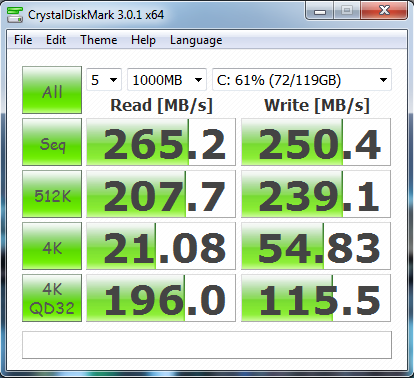Click the CrystalDiskMark app icon in title bar
Viewport: 414px width, 378px height.
pyautogui.click(x=15, y=15)
